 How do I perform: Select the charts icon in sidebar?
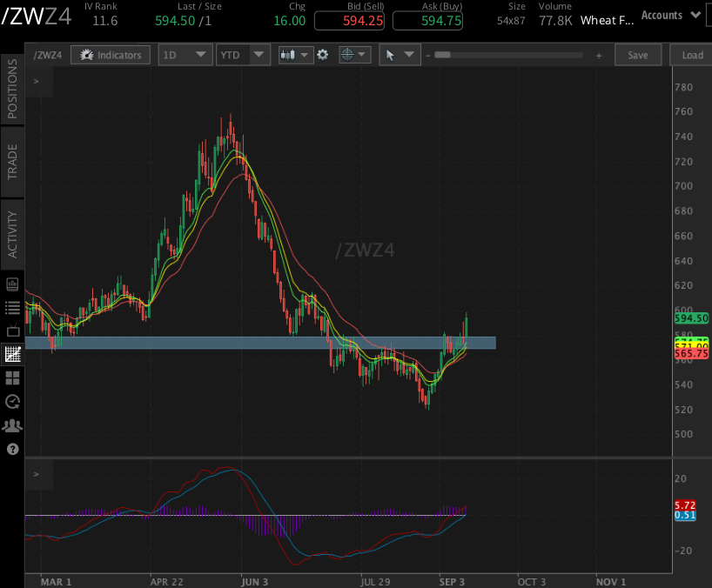(x=12, y=354)
